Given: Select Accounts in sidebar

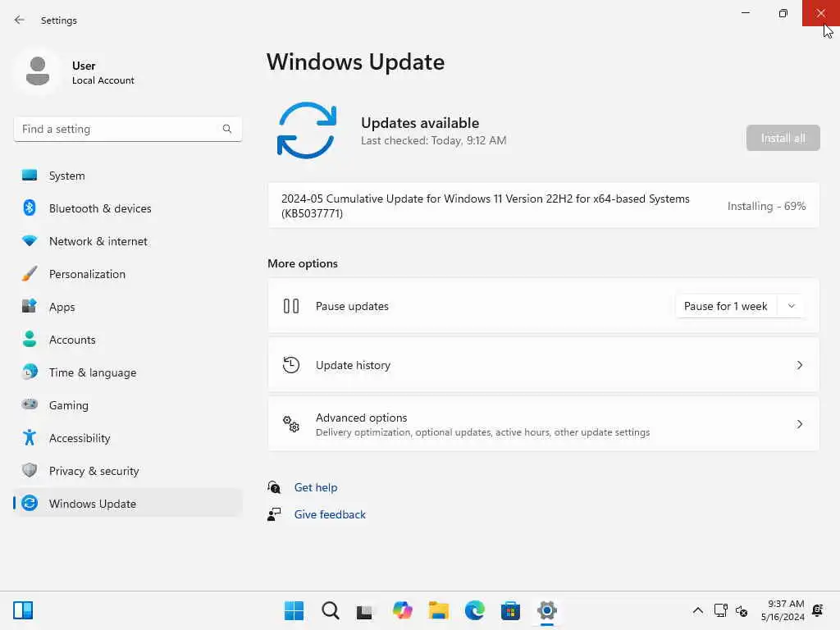Looking at the screenshot, I should [x=127, y=339].
